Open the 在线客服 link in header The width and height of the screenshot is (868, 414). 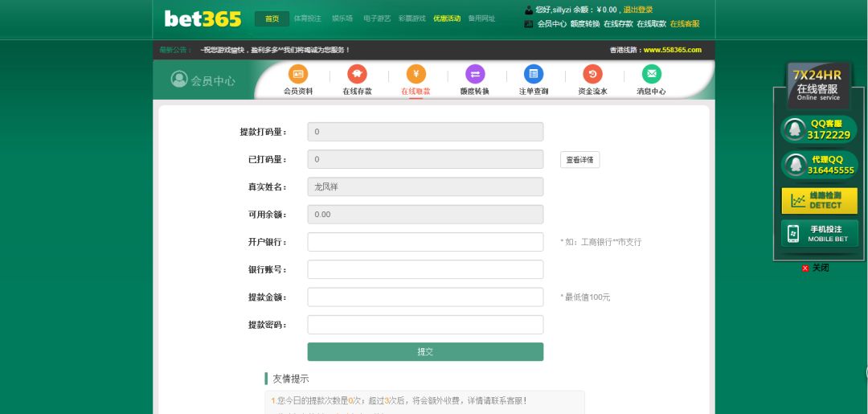tap(685, 24)
